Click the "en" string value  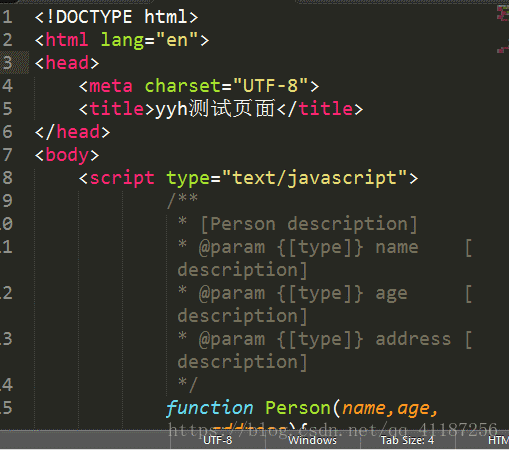coord(177,40)
